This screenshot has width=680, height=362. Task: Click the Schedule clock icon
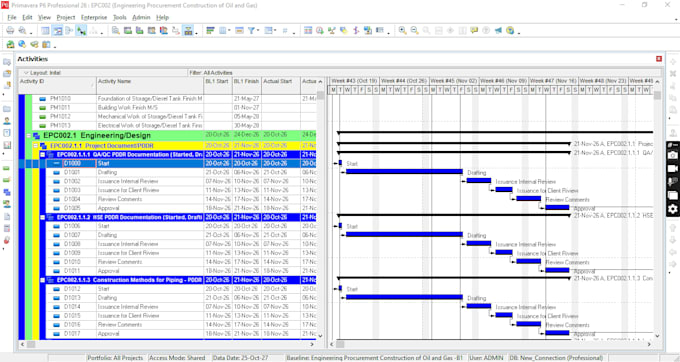[x=320, y=30]
